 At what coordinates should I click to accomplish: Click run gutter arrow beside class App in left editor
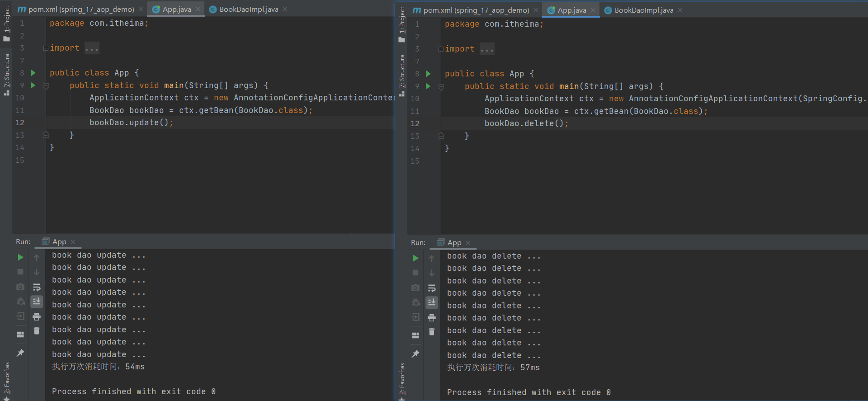coord(33,73)
